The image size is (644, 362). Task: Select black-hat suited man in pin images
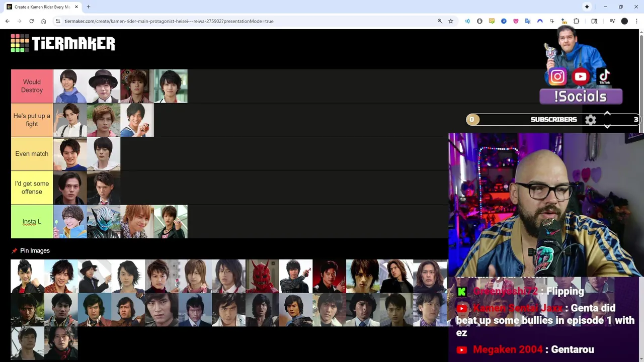pyautogui.click(x=95, y=276)
